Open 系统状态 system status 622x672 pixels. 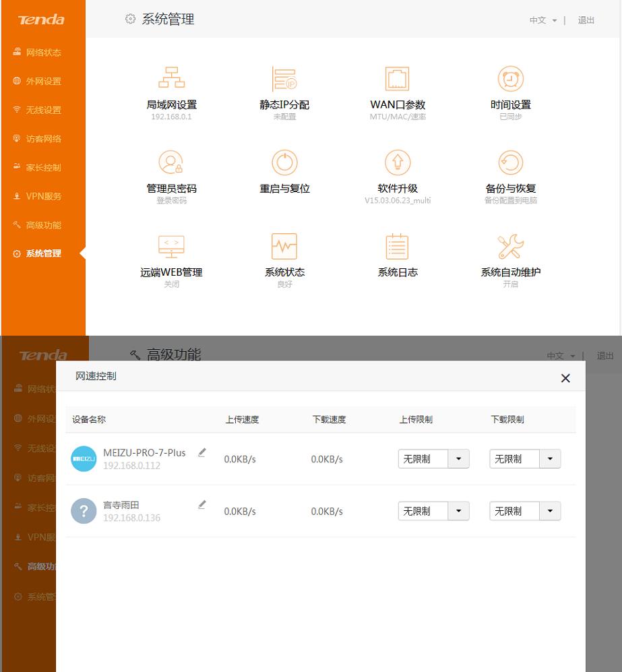(284, 258)
